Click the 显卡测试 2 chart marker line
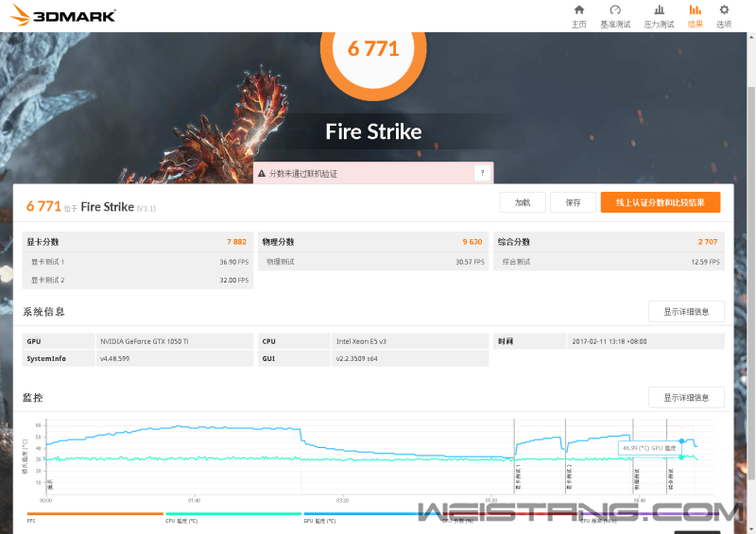The height and width of the screenshot is (534, 756). coord(565,456)
